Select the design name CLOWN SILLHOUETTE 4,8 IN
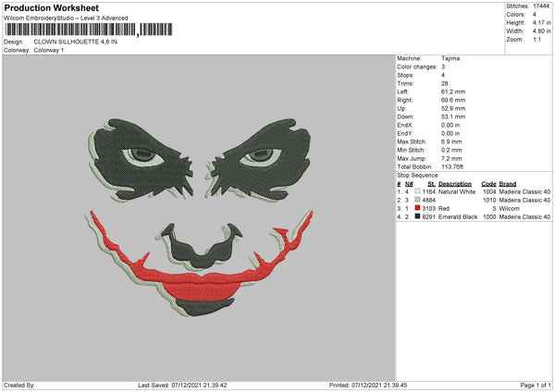This screenshot has width=555, height=392. click(x=76, y=42)
